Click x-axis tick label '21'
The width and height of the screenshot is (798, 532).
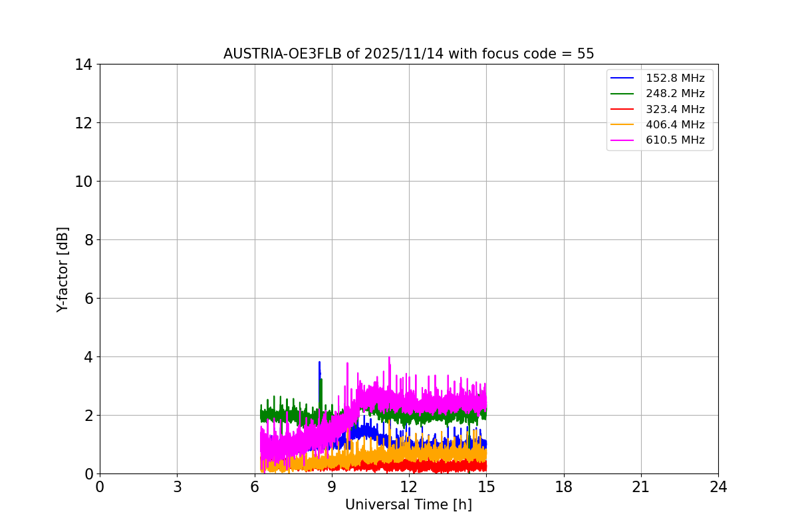pyautogui.click(x=641, y=487)
